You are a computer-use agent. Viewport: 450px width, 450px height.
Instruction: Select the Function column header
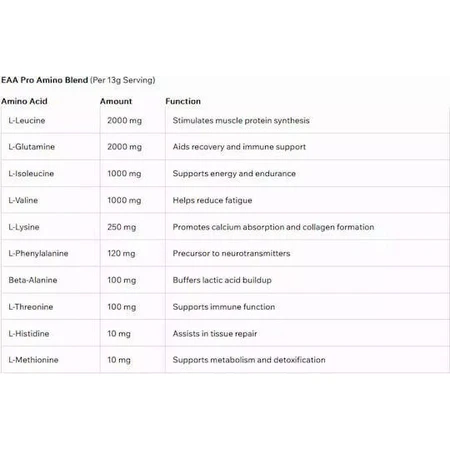[x=183, y=101]
